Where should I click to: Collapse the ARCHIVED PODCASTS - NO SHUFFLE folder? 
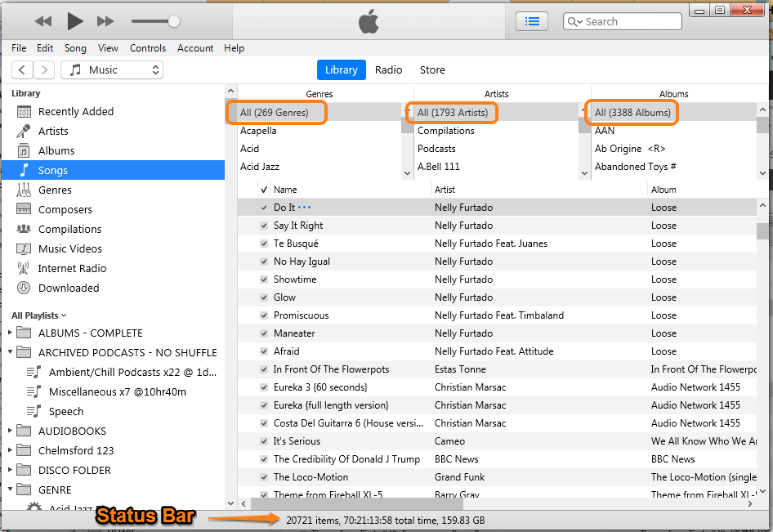click(10, 352)
